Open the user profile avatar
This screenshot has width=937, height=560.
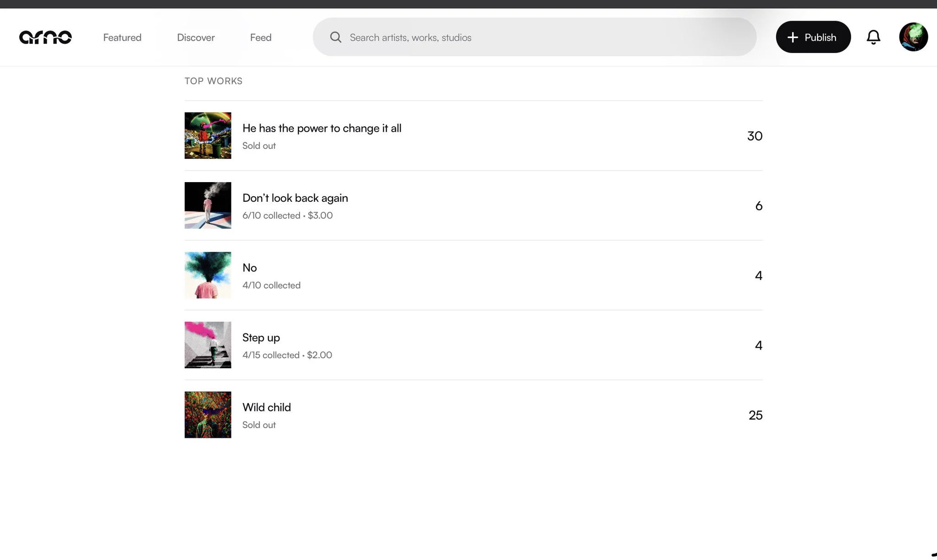point(913,37)
